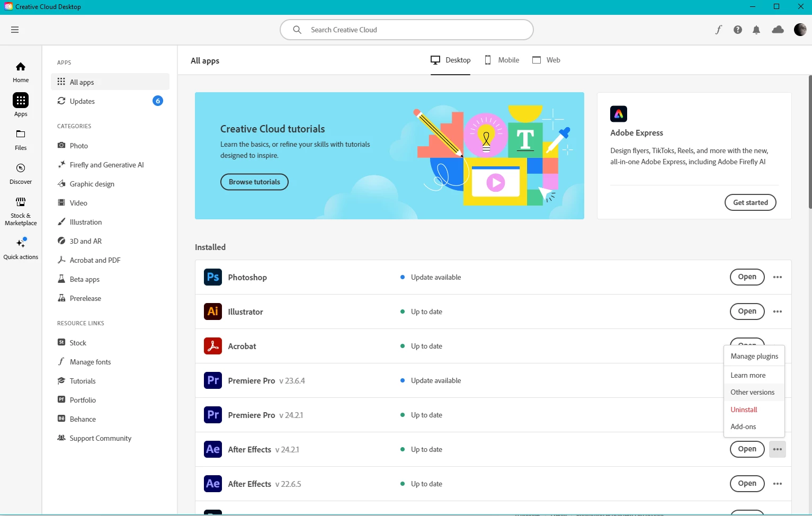Select the Prerelease category
812x516 pixels.
110,298
